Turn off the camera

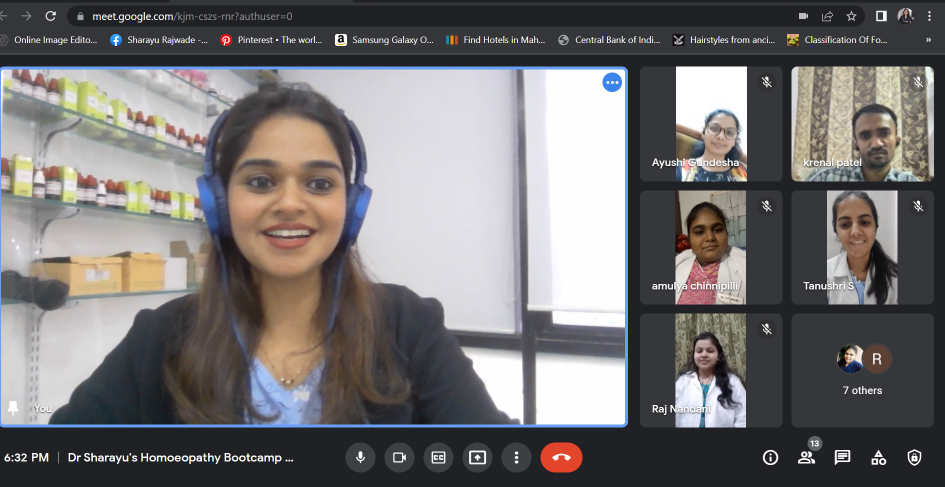pos(399,457)
